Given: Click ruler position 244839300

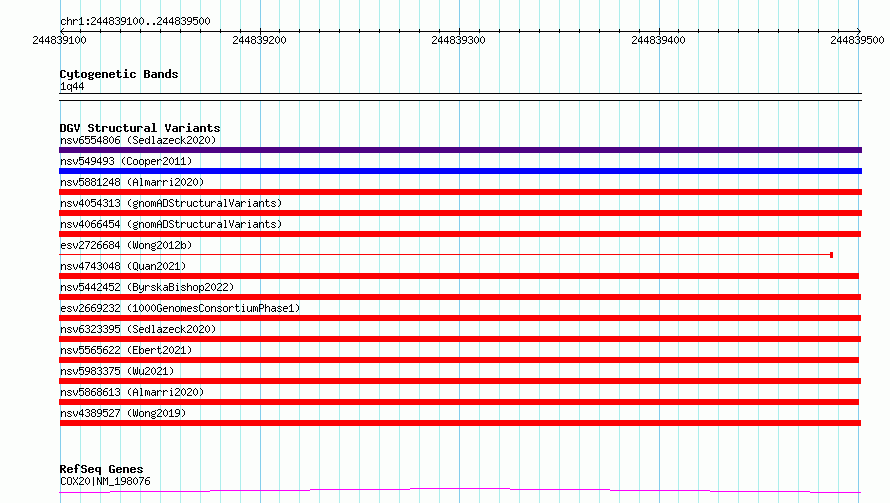Looking at the screenshot, I should 459,40.
